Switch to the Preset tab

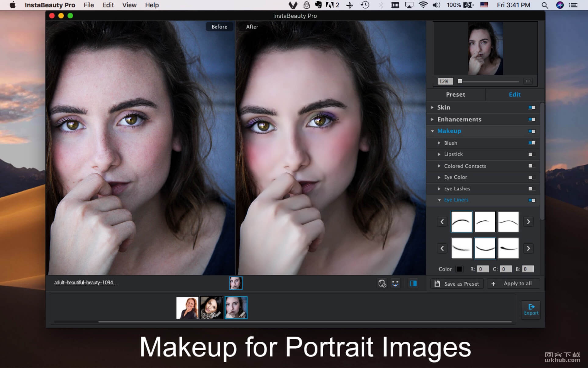(455, 95)
